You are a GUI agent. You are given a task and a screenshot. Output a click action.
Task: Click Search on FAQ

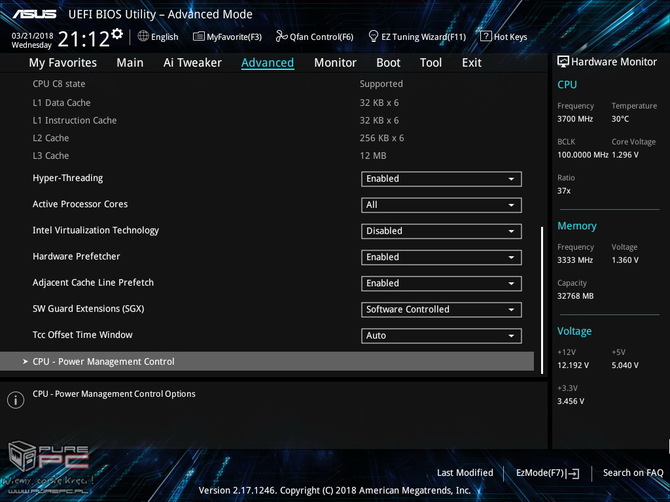[x=633, y=473]
